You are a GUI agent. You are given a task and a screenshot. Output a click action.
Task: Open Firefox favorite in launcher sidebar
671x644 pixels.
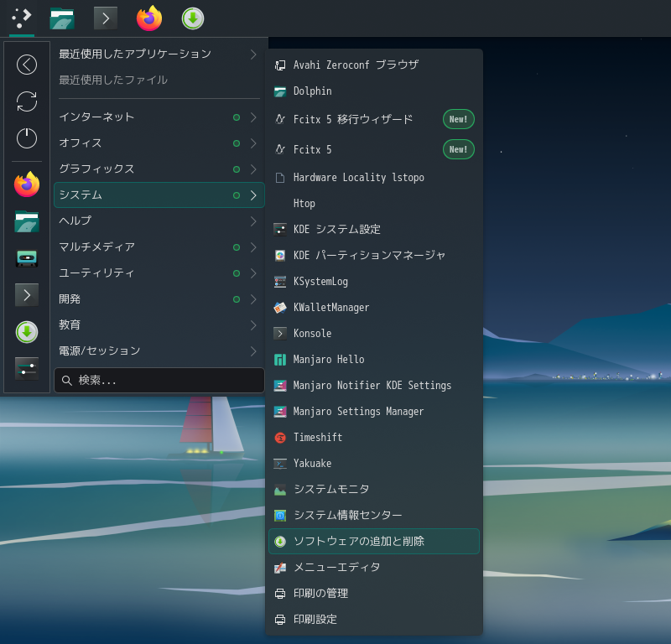tap(27, 184)
